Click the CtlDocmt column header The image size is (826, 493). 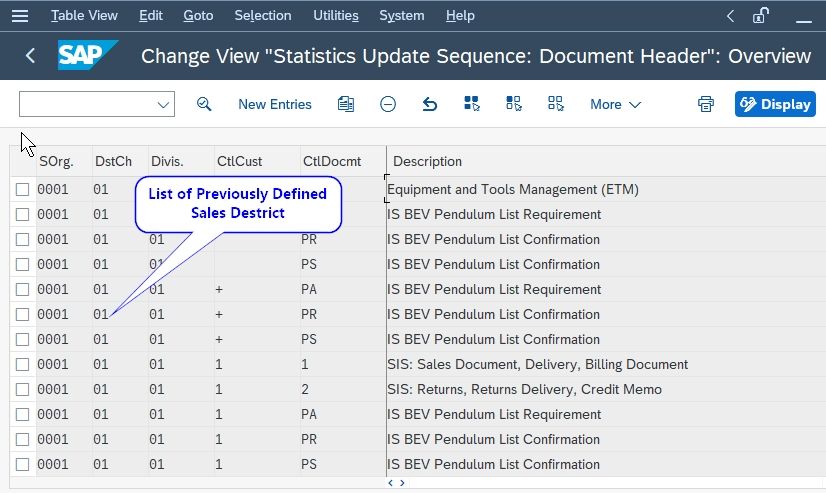click(343, 161)
